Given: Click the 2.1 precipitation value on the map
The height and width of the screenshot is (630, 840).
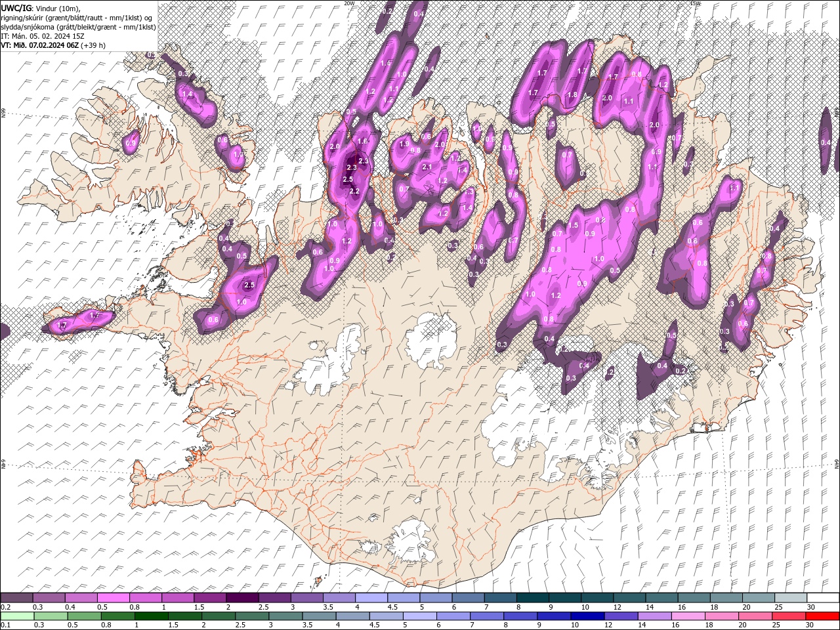Looking at the screenshot, I should coord(427,167).
